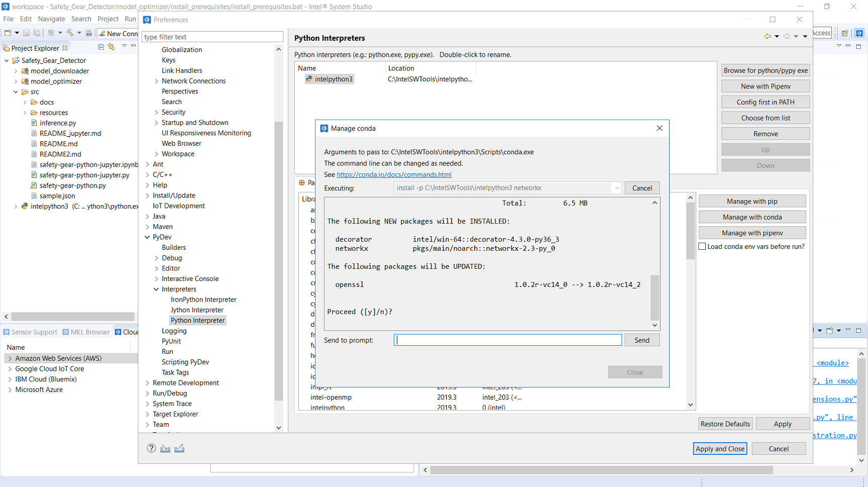Open the Search menu
Viewport: 868px width, 487px height.
point(81,19)
